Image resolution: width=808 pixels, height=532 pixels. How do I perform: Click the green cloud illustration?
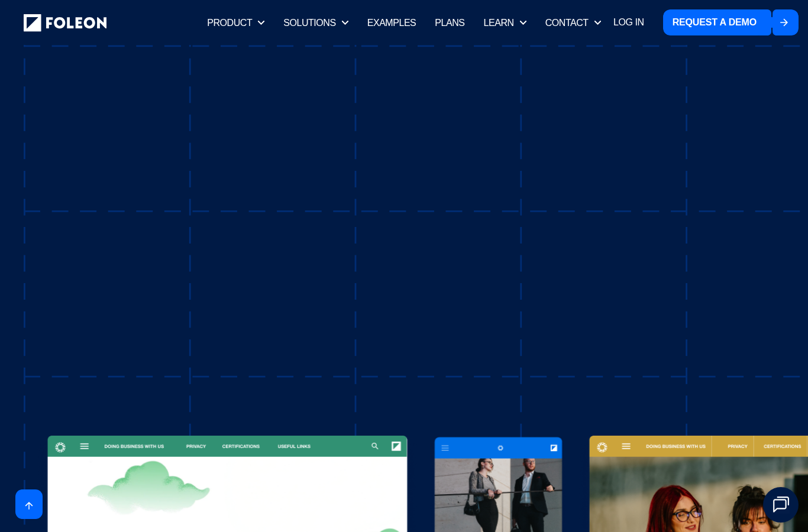point(148,487)
